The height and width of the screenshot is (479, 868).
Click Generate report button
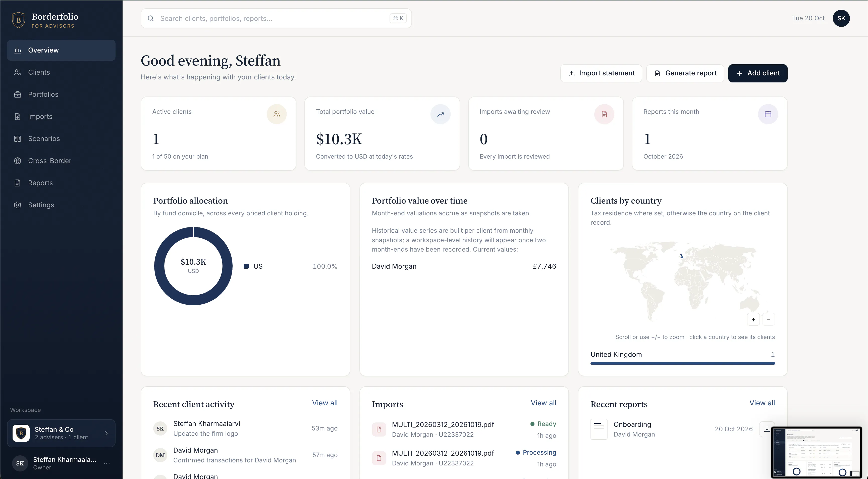[685, 73]
